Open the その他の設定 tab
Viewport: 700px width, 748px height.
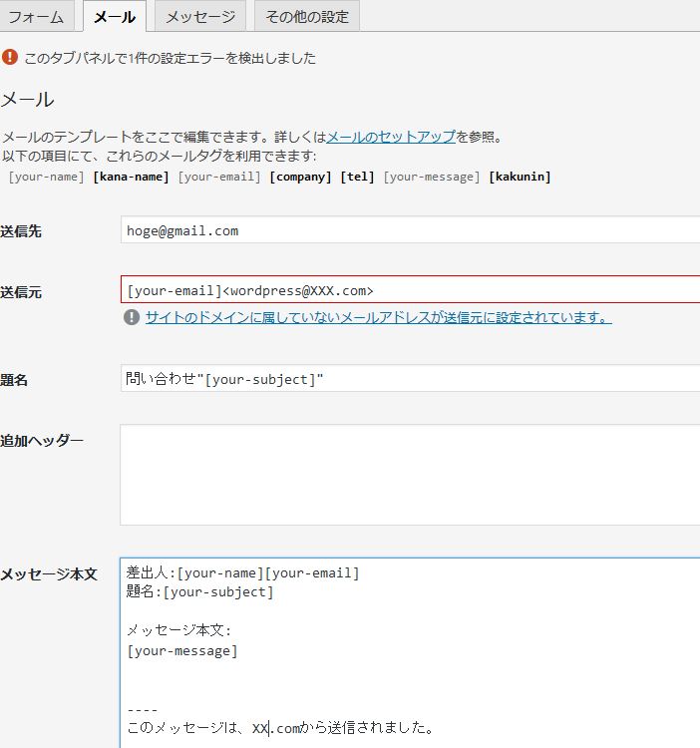click(307, 17)
